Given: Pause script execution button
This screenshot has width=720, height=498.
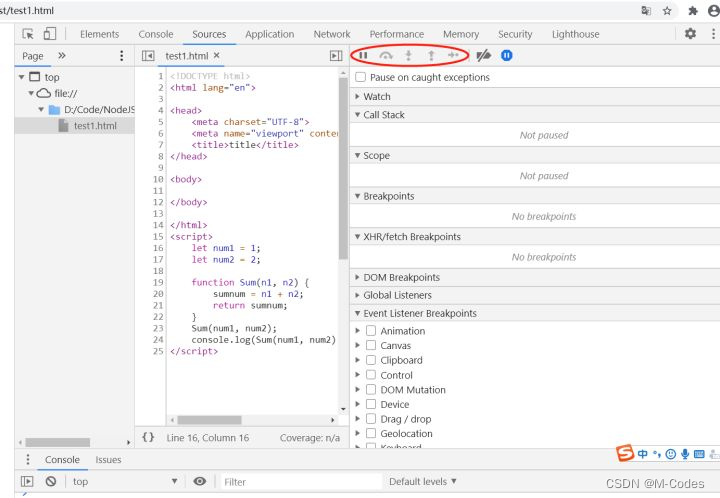Looking at the screenshot, I should click(x=363, y=56).
